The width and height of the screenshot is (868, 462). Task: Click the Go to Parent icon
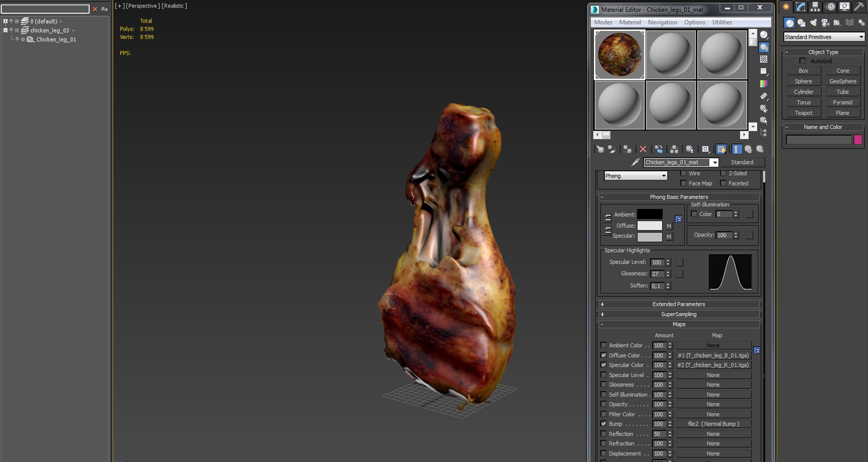748,149
